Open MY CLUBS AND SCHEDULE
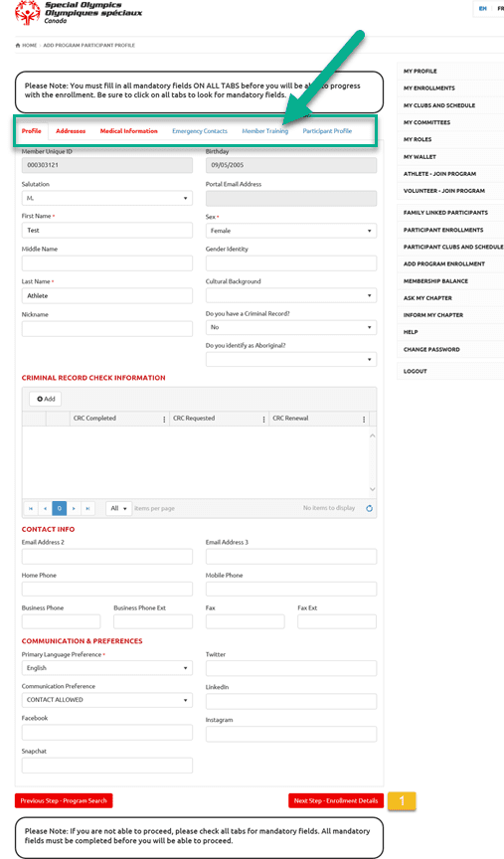Screen dimensions: 504x859 pyautogui.click(x=439, y=105)
